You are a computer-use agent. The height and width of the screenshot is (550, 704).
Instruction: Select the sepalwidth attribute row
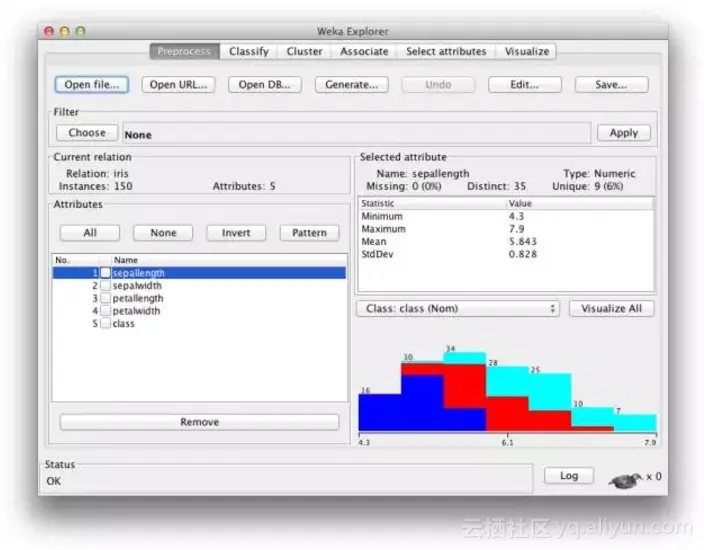point(199,286)
